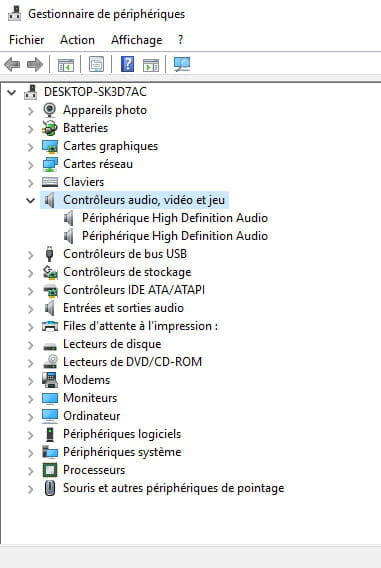Image resolution: width=381 pixels, height=568 pixels.
Task: Expand the Cartes graphiques category
Action: [x=31, y=147]
